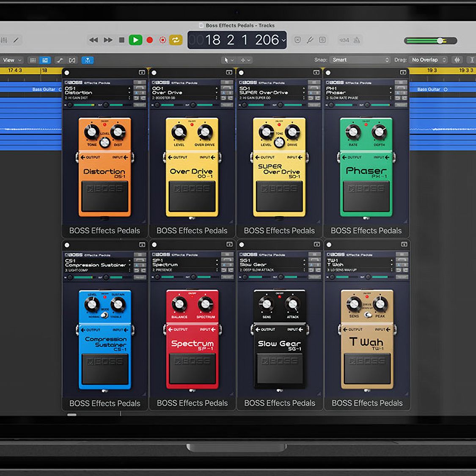Open the CS-1 Compression Sustainer selector
The height and width of the screenshot is (476, 476).
pyautogui.click(x=98, y=263)
